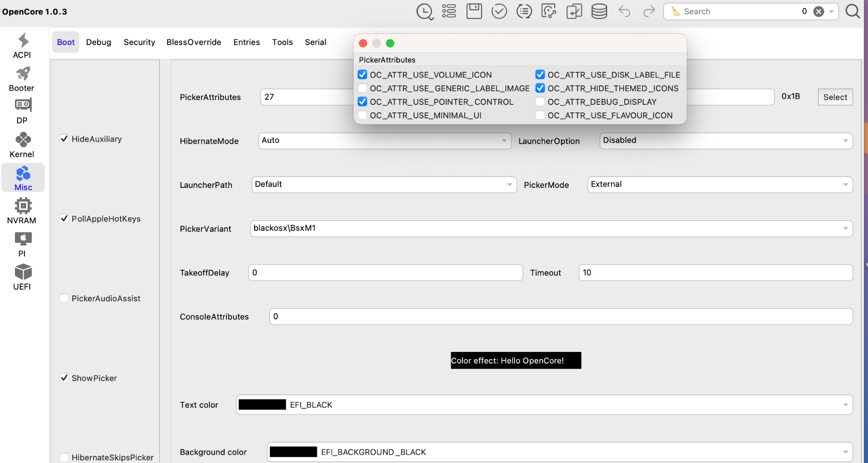The height and width of the screenshot is (463, 868).
Task: Open the PI section in the sidebar
Action: tap(22, 244)
